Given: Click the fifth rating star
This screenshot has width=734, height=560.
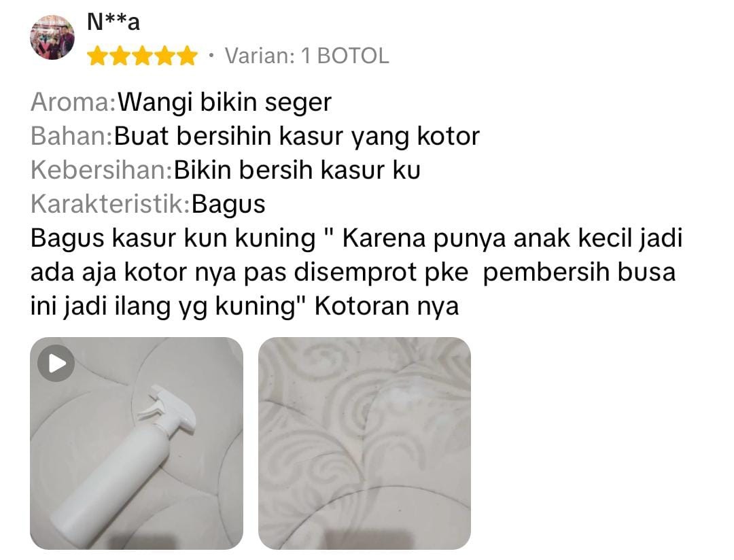Looking at the screenshot, I should [187, 56].
